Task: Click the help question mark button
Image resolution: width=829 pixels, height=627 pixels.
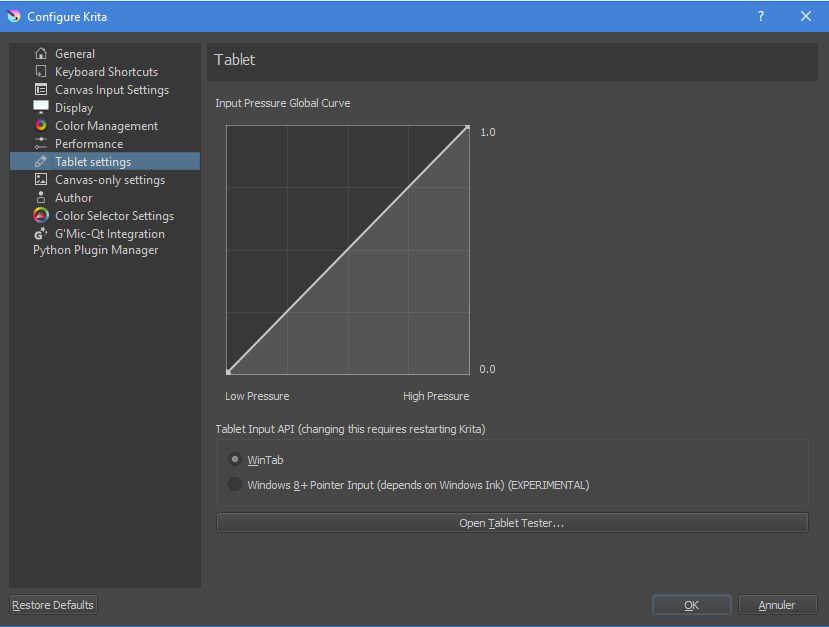Action: [x=761, y=16]
